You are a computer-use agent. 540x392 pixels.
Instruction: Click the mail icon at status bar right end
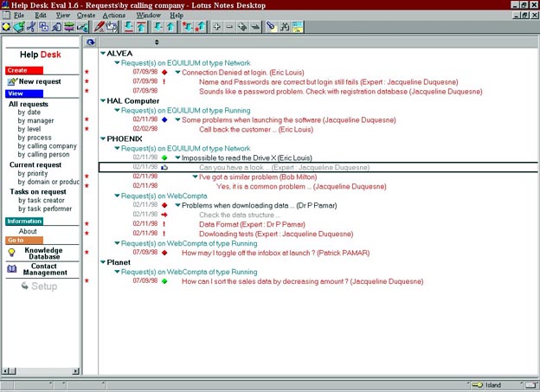click(531, 385)
